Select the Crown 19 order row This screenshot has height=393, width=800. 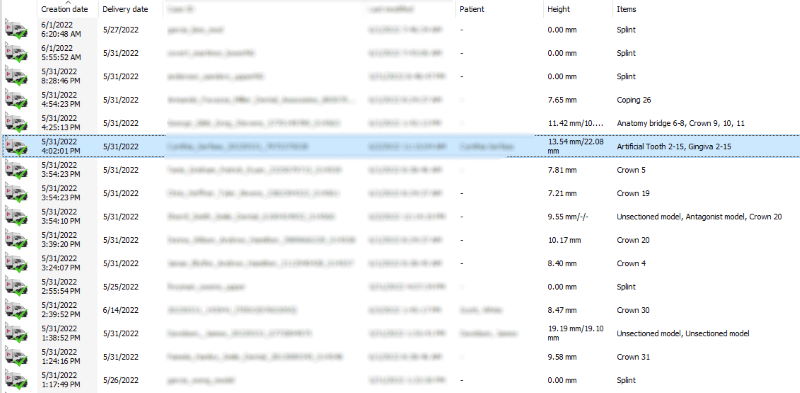click(x=400, y=193)
